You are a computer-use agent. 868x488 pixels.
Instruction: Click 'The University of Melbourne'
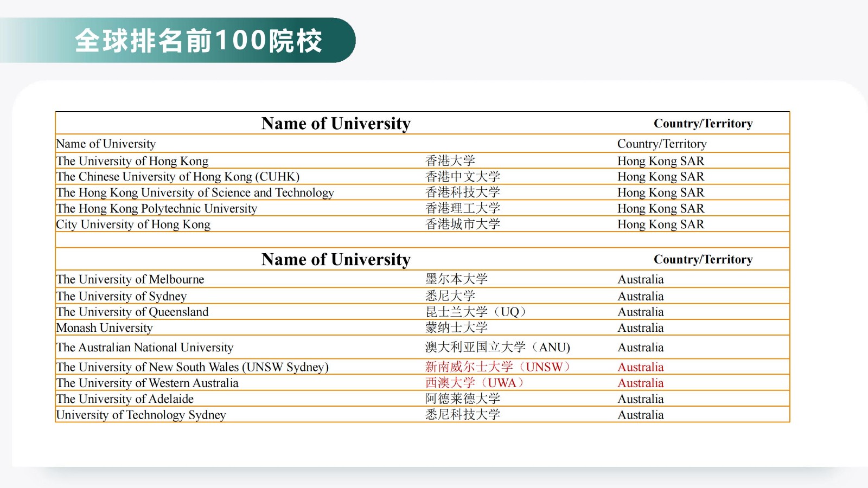(x=130, y=279)
